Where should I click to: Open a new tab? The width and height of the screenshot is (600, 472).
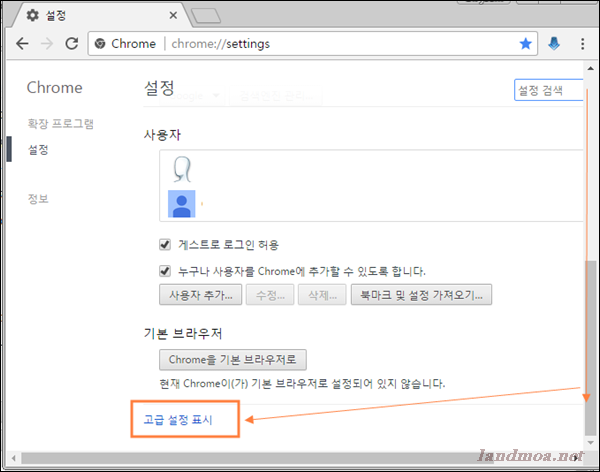pyautogui.click(x=206, y=16)
